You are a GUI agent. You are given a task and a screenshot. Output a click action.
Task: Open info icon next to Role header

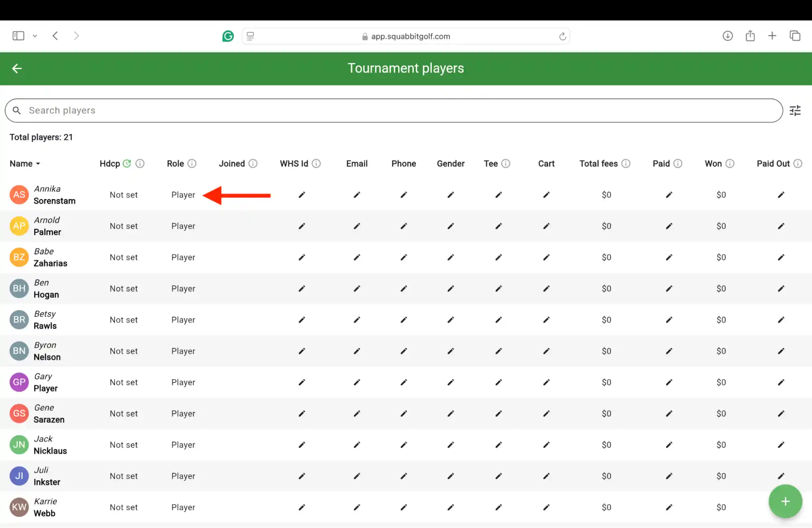pyautogui.click(x=192, y=163)
